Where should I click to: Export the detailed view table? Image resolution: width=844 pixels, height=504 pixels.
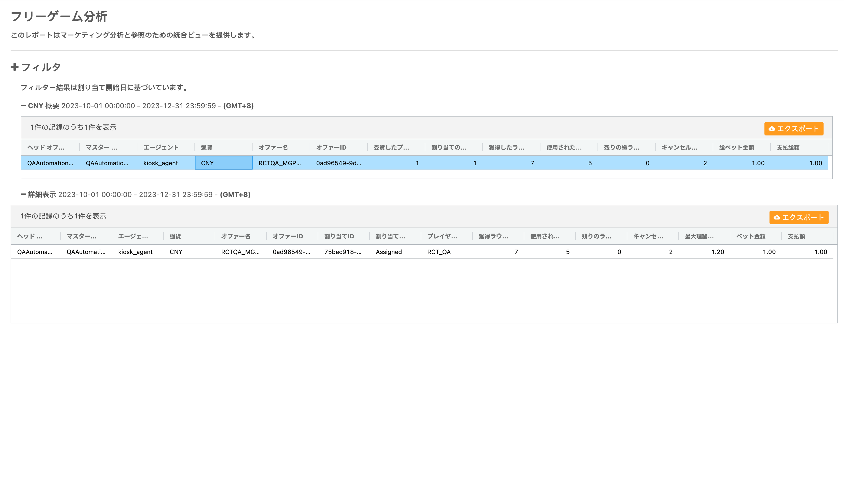coord(803,217)
